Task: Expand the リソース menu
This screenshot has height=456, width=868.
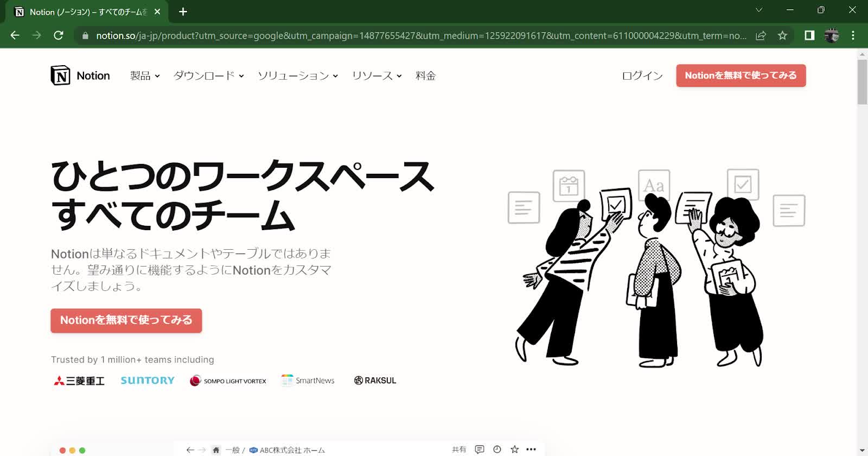Action: click(x=377, y=75)
